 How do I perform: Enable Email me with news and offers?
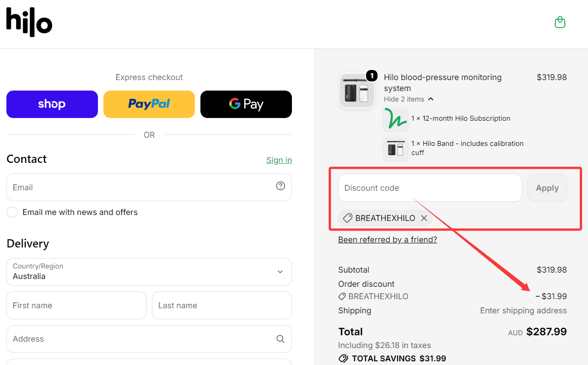(12, 212)
